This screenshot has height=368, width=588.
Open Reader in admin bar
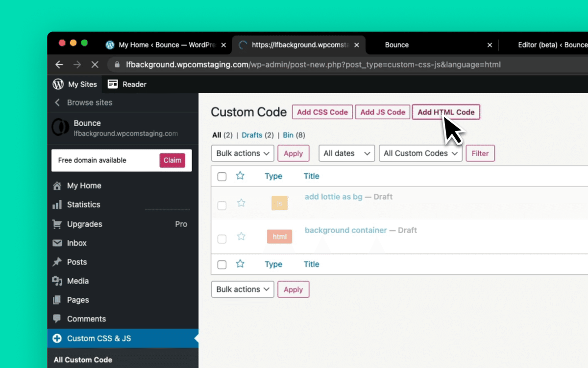[x=127, y=84]
